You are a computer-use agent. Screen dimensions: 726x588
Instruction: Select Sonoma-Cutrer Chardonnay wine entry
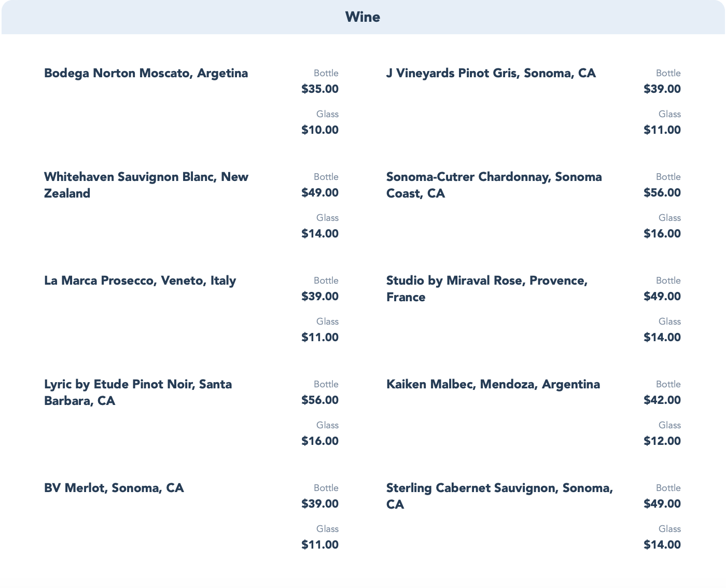(x=494, y=185)
